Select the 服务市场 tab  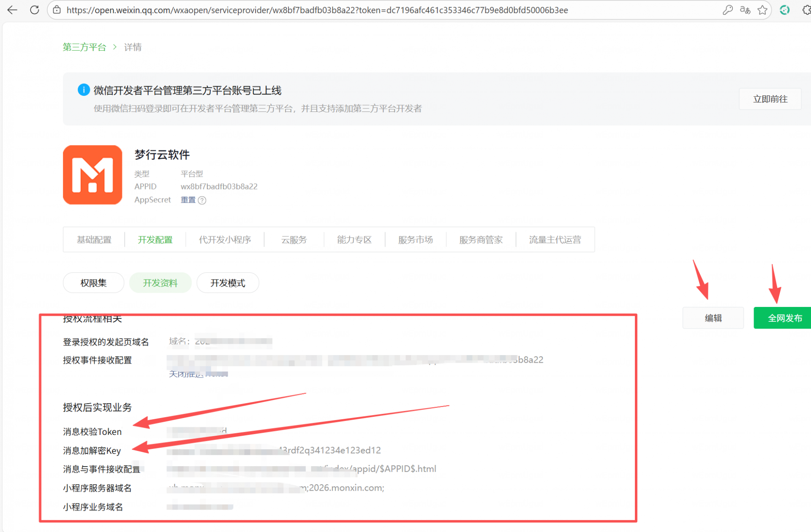click(x=415, y=240)
